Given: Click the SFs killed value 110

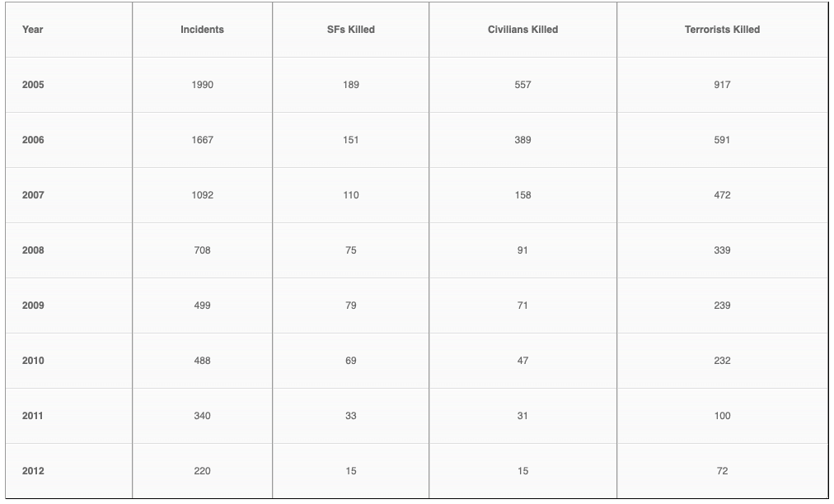Looking at the screenshot, I should click(350, 195).
